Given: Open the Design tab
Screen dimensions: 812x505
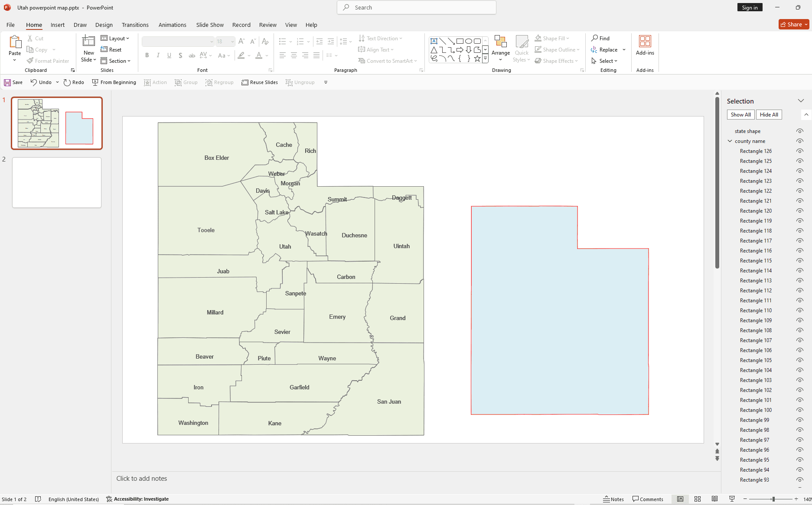Looking at the screenshot, I should click(x=104, y=25).
